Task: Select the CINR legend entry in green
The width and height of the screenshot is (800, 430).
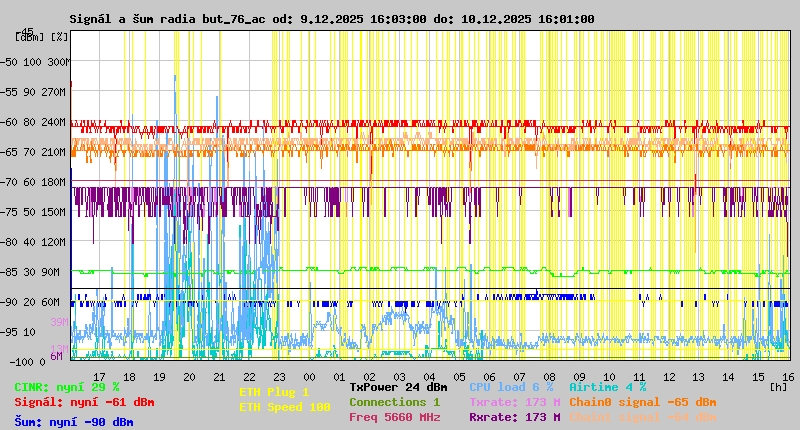Action: pyautogui.click(x=66, y=387)
